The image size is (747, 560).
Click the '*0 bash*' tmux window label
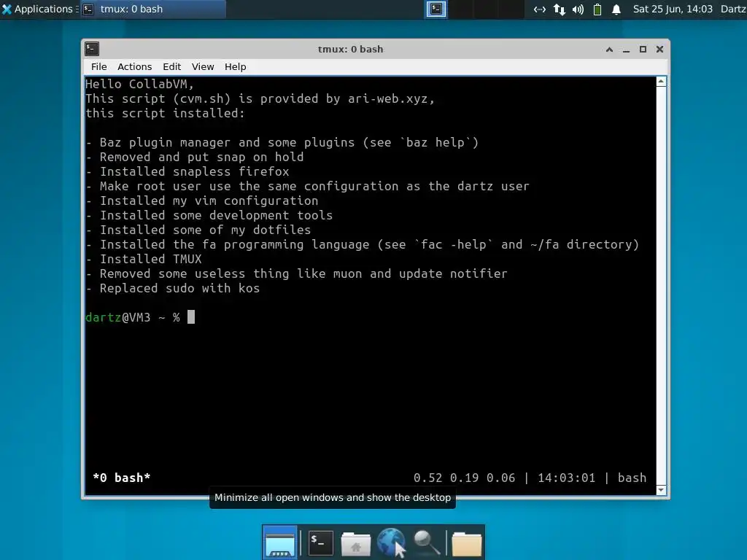click(x=122, y=478)
